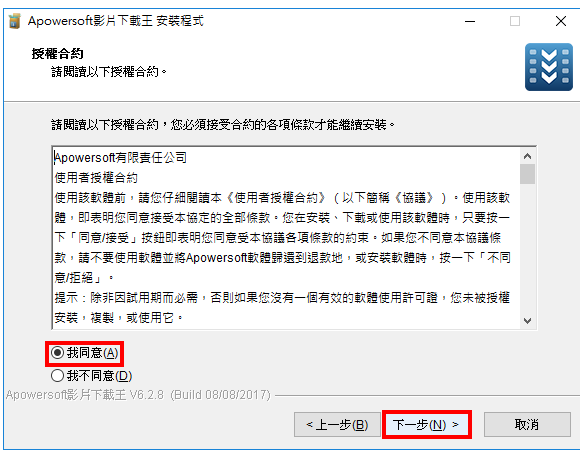
Task: Continue with 下一步(N) button
Action: [426, 425]
